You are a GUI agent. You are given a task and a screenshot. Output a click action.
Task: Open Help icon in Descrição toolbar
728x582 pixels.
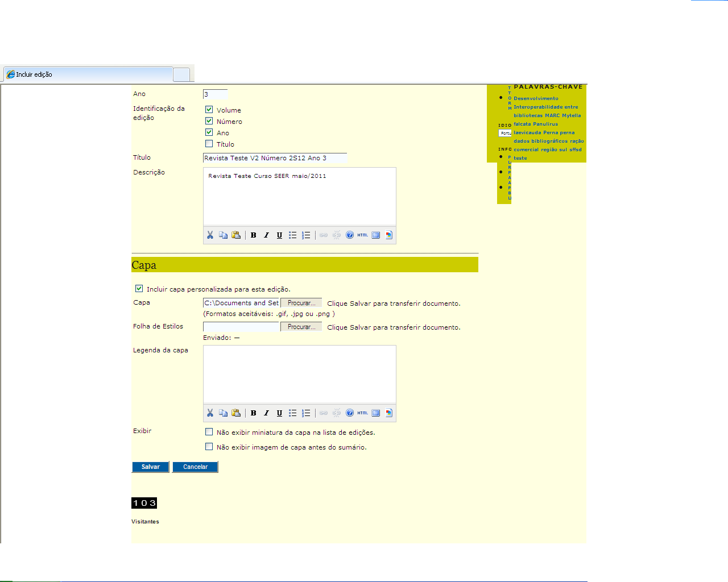pyautogui.click(x=350, y=235)
